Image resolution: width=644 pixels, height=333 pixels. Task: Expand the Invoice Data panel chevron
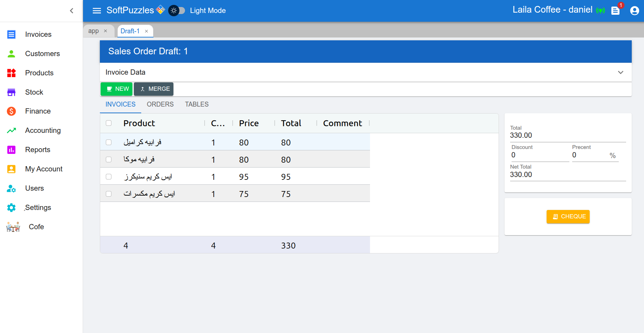coord(621,73)
